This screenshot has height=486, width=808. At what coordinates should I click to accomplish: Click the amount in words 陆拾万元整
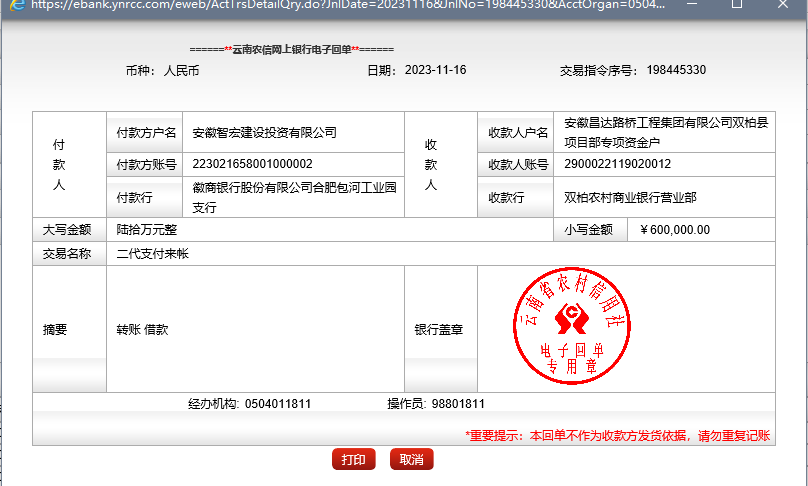pyautogui.click(x=147, y=229)
